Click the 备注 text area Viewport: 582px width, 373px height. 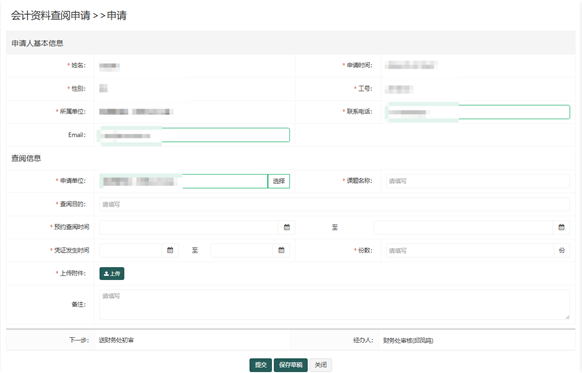334,304
